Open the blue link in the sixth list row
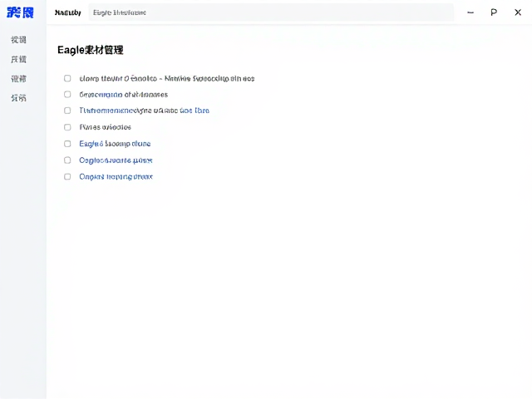Screen dimensions: 532x399 [x=116, y=160]
